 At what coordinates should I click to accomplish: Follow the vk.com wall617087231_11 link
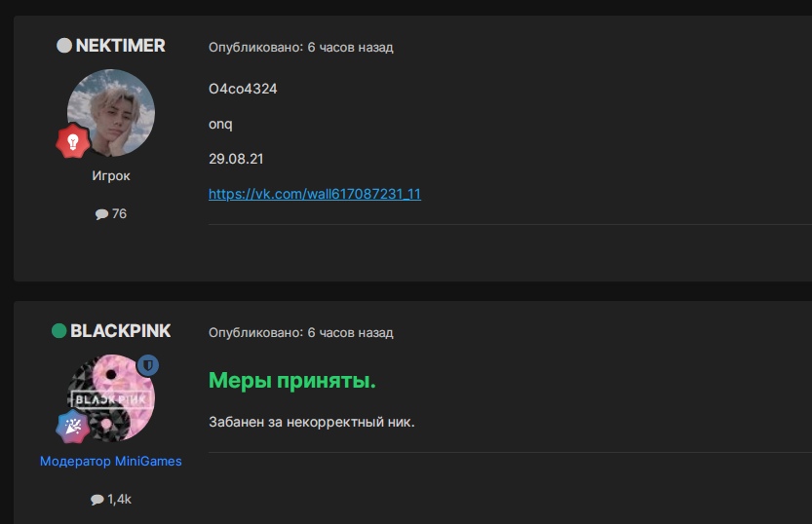click(315, 194)
